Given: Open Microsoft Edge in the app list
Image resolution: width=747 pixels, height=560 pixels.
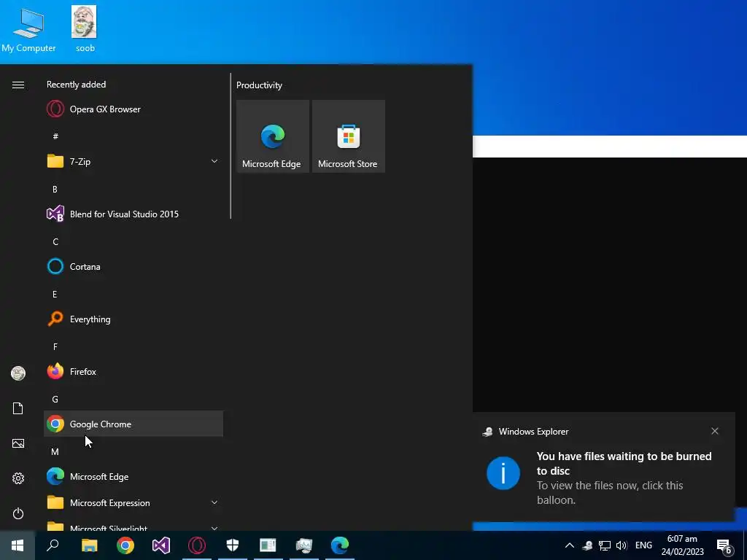Looking at the screenshot, I should point(133,476).
